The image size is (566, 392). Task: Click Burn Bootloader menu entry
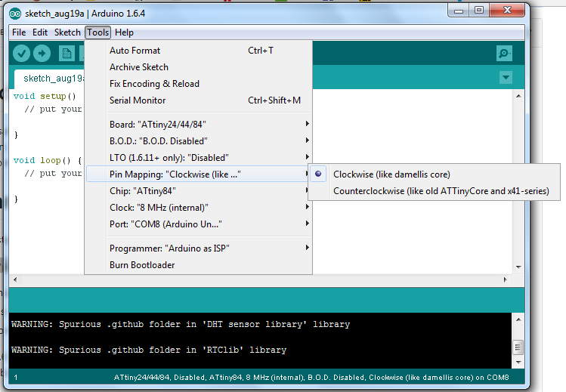pyautogui.click(x=199, y=264)
